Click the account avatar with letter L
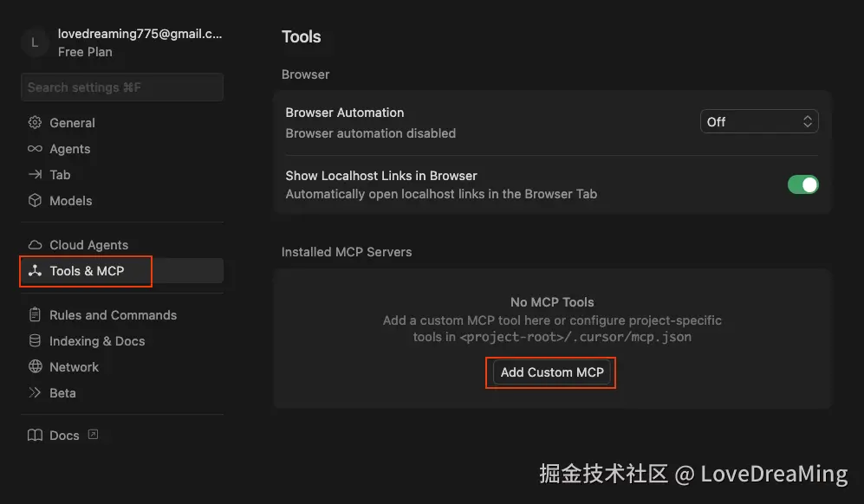 pos(35,42)
